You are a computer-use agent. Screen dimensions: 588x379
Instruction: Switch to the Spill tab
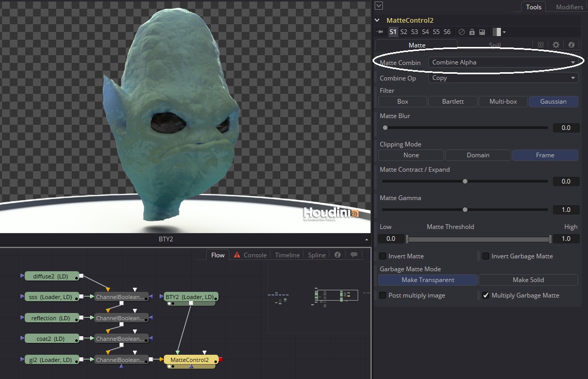point(494,45)
